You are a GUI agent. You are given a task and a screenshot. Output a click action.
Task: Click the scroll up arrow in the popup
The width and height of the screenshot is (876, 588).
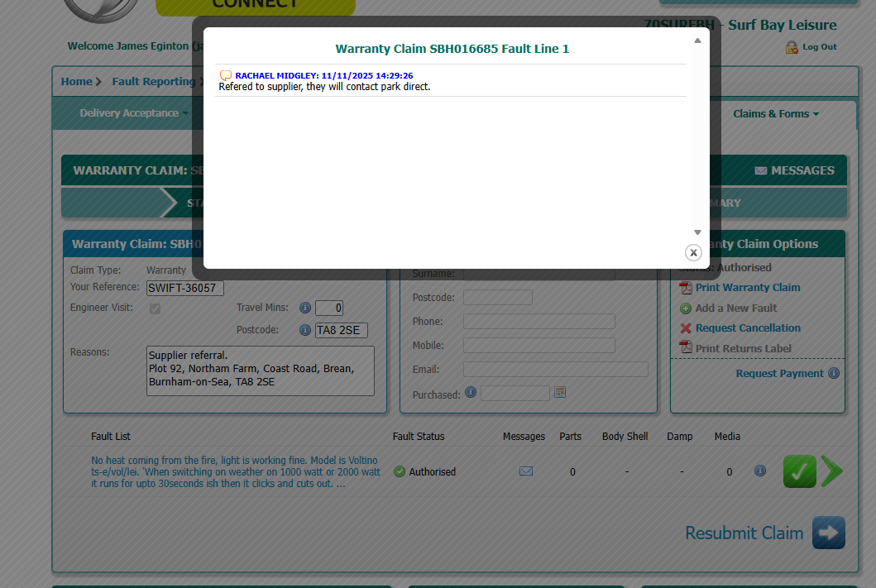pos(697,41)
